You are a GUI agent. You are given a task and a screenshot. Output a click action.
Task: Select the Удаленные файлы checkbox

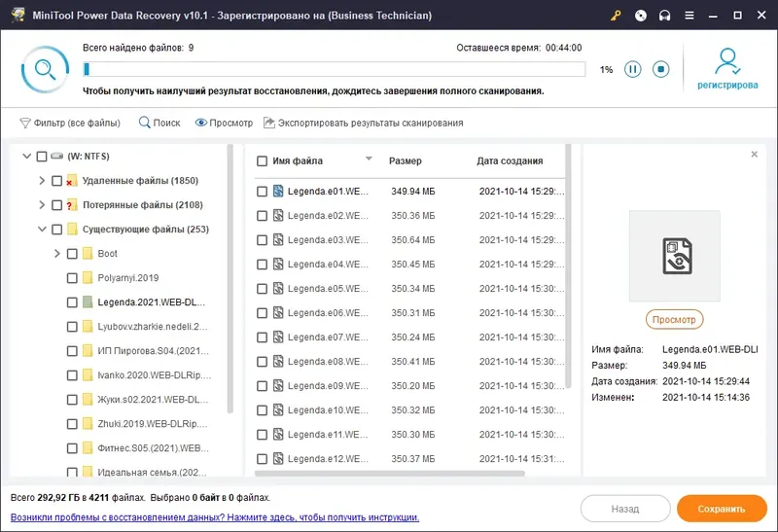57,181
